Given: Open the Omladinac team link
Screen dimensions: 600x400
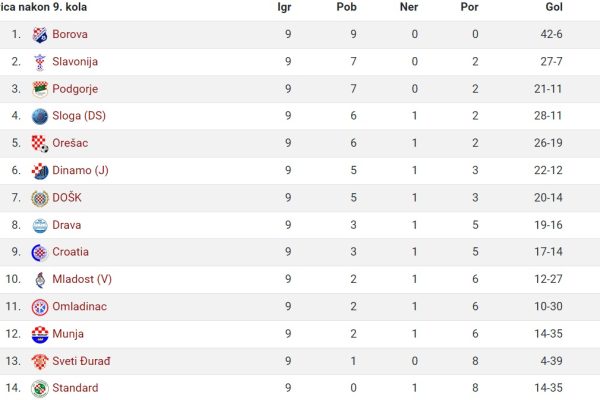Looking at the screenshot, I should point(80,306).
